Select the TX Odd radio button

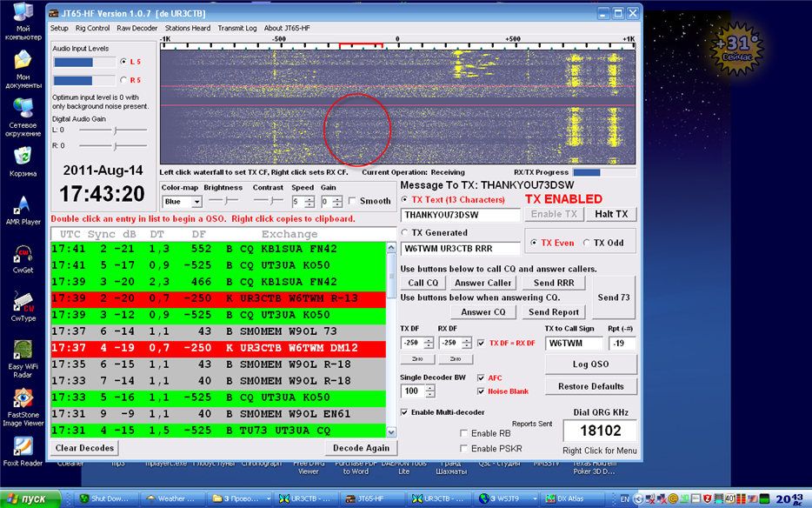click(x=588, y=244)
